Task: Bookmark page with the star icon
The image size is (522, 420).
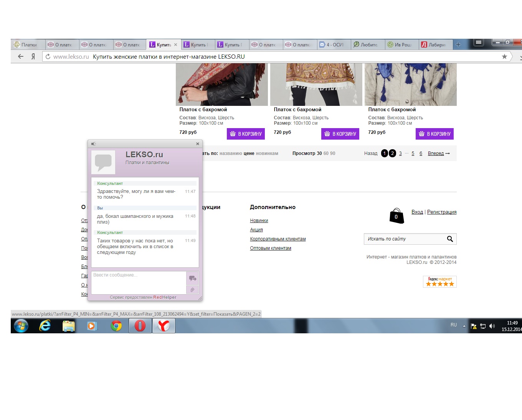Action: point(504,57)
